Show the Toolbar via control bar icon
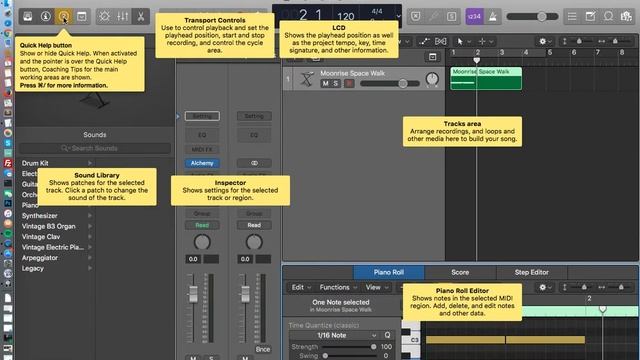Image resolution: width=640 pixels, height=360 pixels. click(82, 16)
